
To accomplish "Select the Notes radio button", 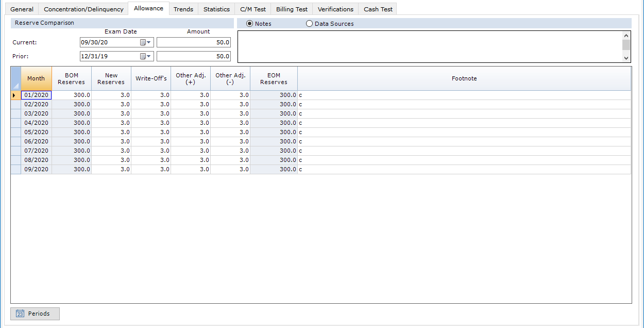I will coord(250,24).
